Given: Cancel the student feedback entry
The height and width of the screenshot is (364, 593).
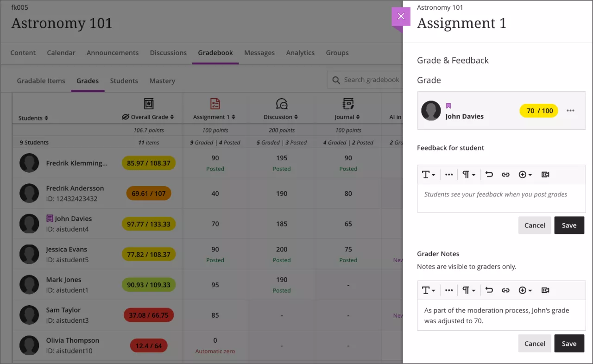Looking at the screenshot, I should click(x=535, y=225).
